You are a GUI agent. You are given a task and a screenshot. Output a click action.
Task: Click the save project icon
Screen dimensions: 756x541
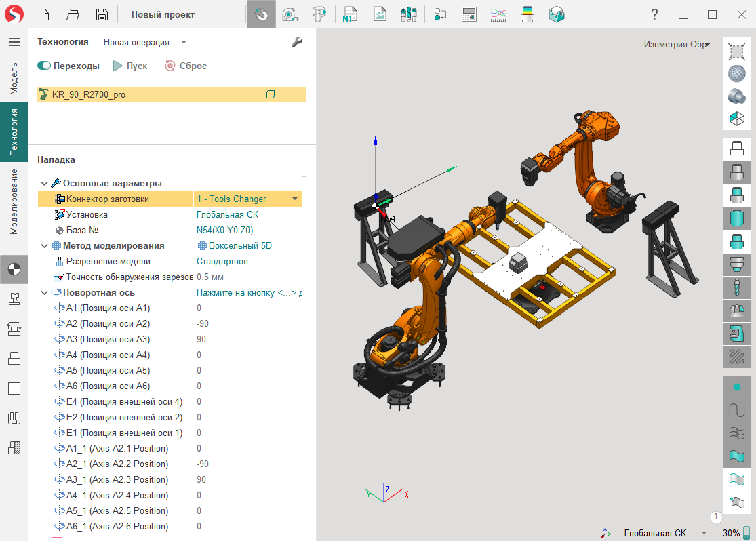click(x=102, y=14)
